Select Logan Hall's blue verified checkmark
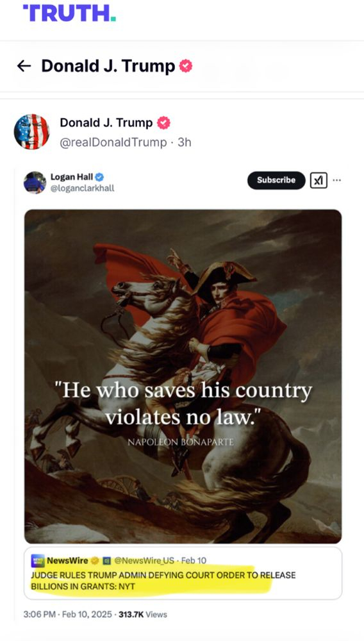Image resolution: width=364 pixels, height=641 pixels. coord(100,177)
